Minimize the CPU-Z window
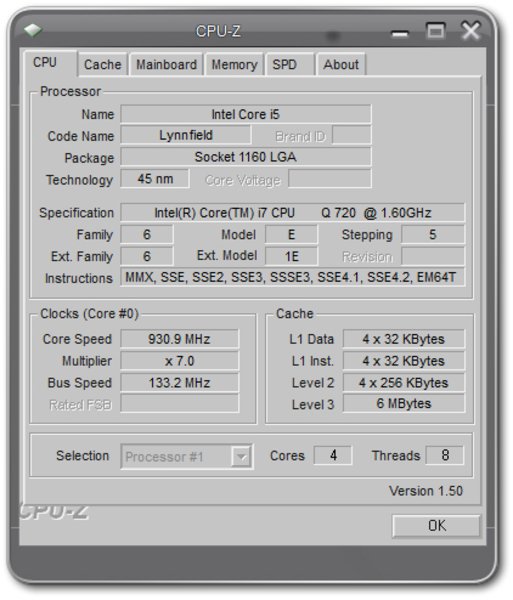The height and width of the screenshot is (600, 513). tap(400, 34)
